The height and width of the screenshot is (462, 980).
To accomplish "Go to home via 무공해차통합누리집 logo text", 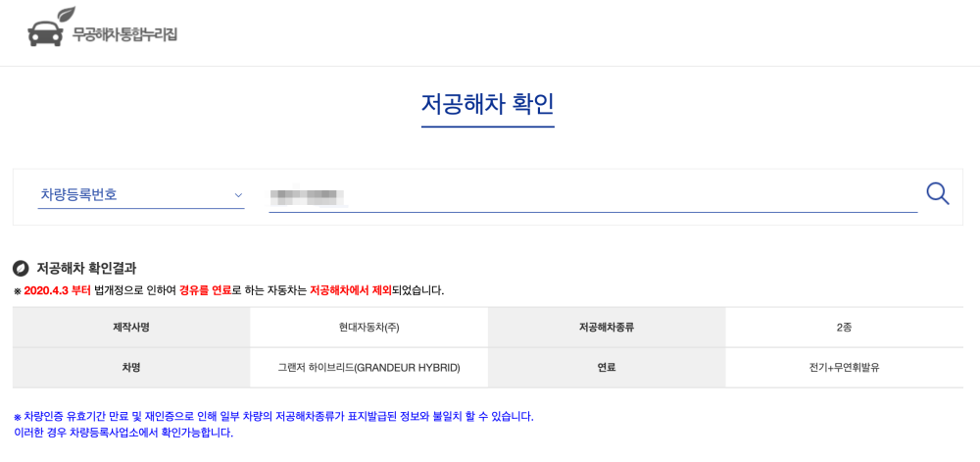I will pyautogui.click(x=124, y=34).
